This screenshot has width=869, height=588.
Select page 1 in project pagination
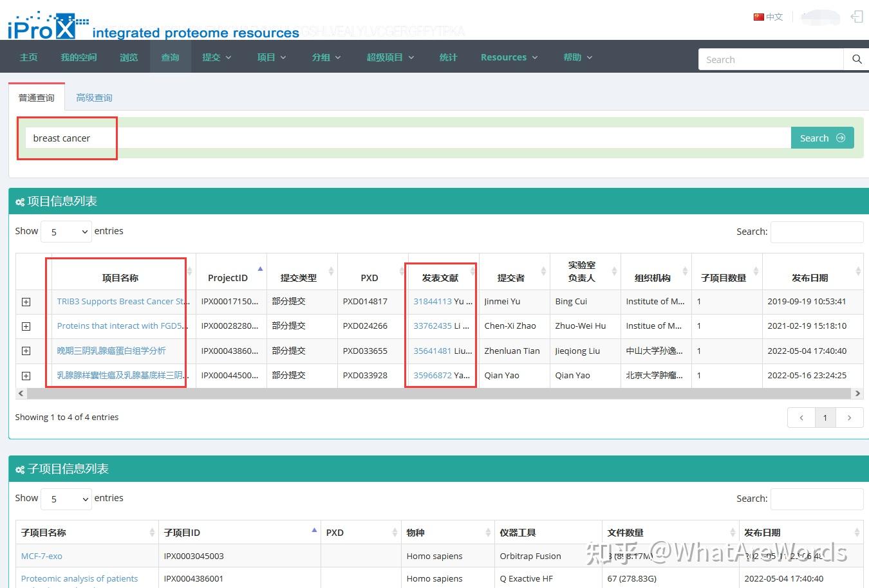click(825, 418)
